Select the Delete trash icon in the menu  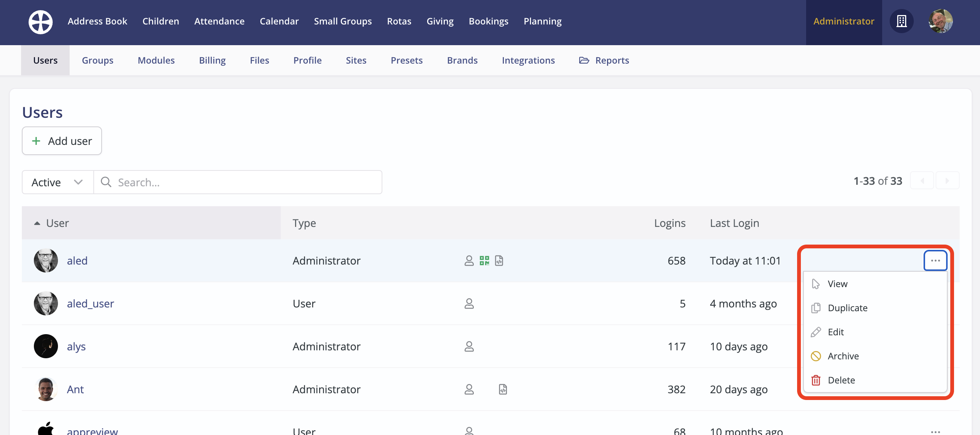816,380
